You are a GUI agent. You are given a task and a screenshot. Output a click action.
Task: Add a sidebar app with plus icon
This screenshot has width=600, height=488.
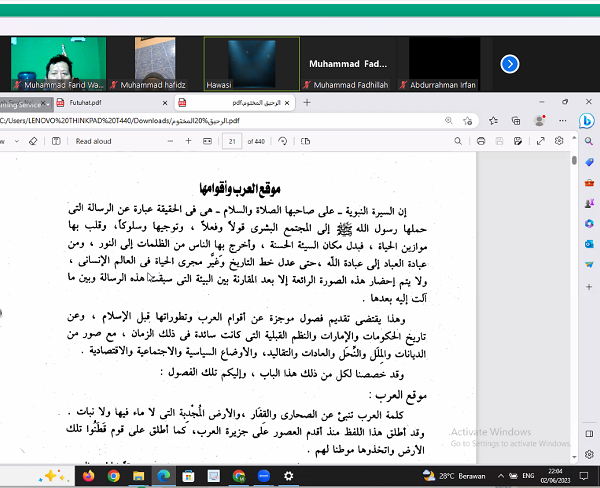point(589,287)
